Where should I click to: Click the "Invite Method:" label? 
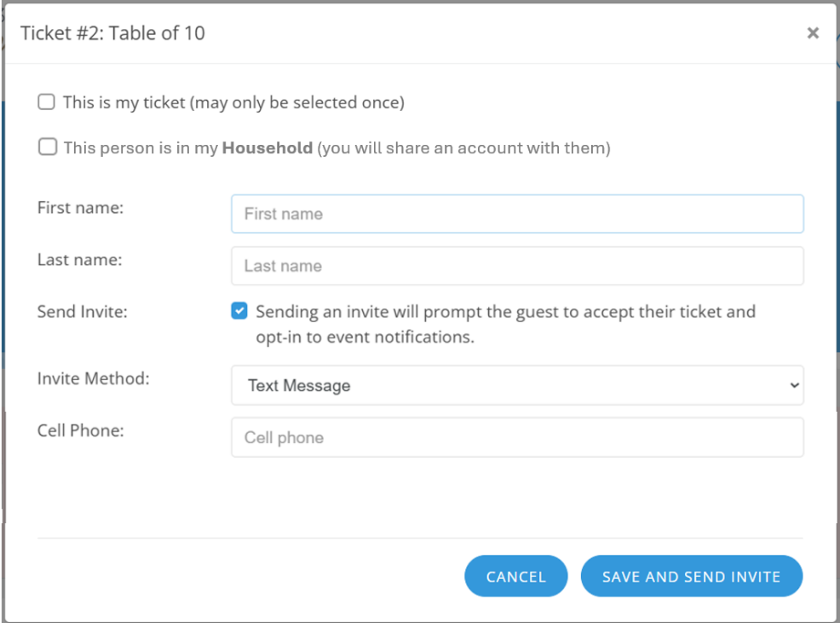tap(94, 378)
